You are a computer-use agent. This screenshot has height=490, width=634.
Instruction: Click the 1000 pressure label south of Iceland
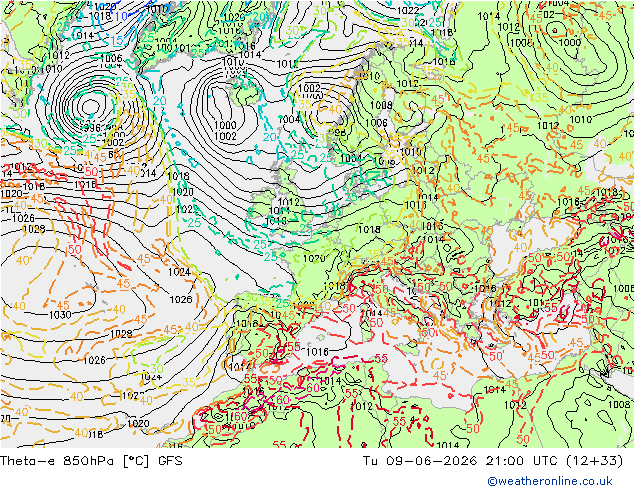coord(225,126)
